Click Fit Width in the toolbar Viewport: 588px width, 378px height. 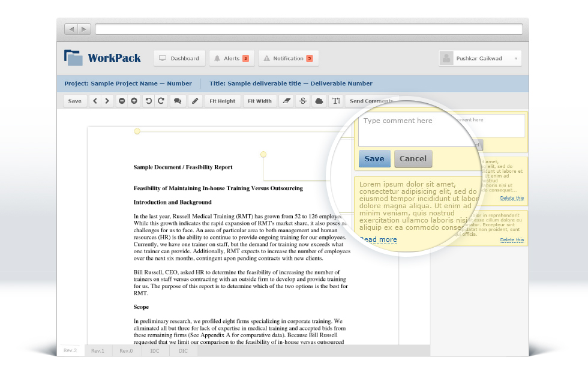click(x=259, y=101)
